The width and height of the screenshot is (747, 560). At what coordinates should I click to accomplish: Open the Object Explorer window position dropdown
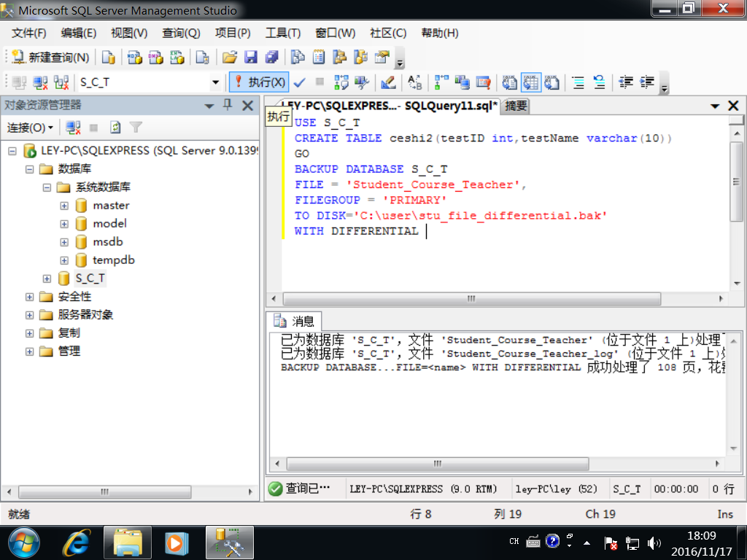(x=209, y=106)
